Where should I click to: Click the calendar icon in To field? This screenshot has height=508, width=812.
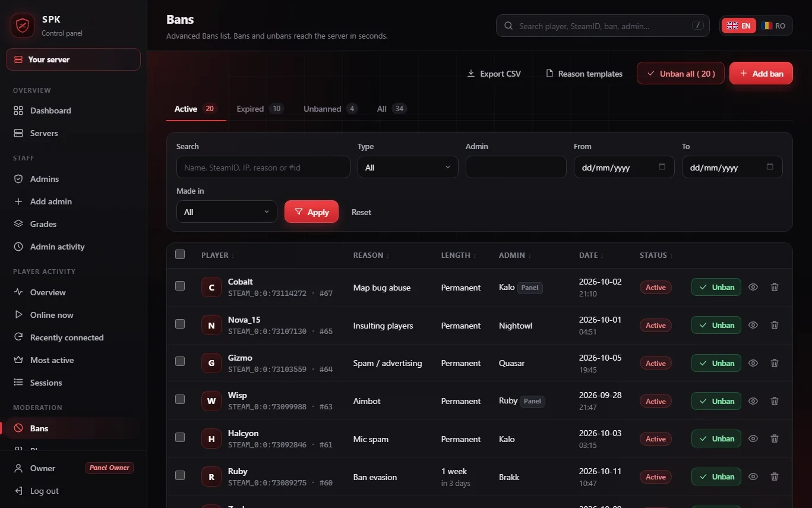770,167
